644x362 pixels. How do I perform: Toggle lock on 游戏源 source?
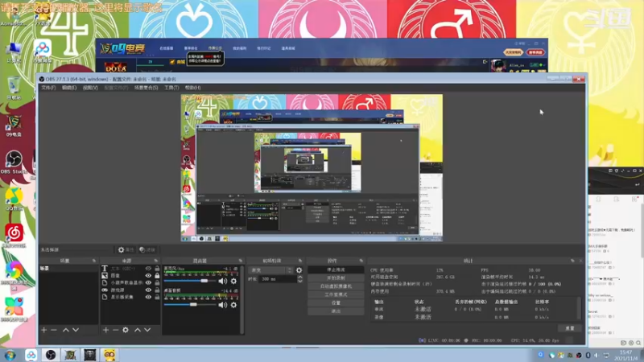[157, 290]
